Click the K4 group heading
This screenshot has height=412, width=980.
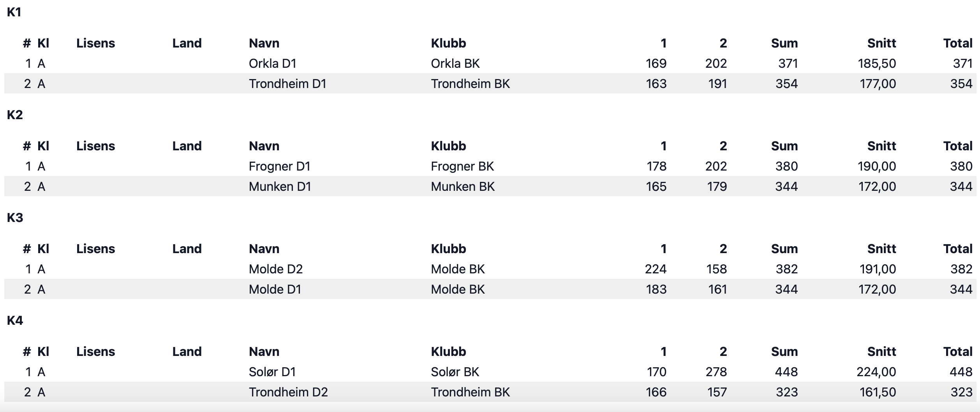(15, 320)
